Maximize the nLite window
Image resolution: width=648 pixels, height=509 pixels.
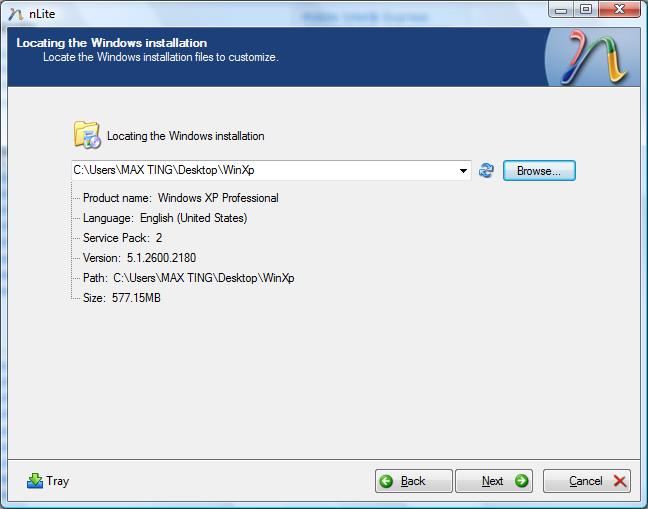(585, 10)
